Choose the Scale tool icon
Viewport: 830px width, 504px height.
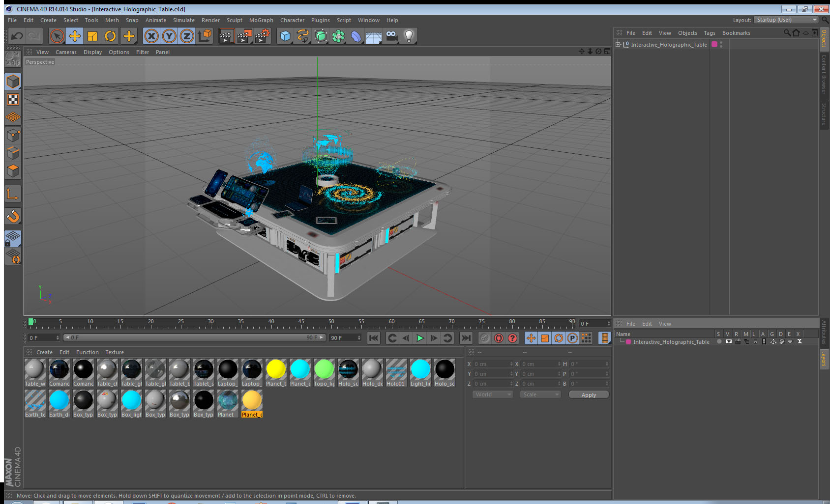pyautogui.click(x=92, y=36)
